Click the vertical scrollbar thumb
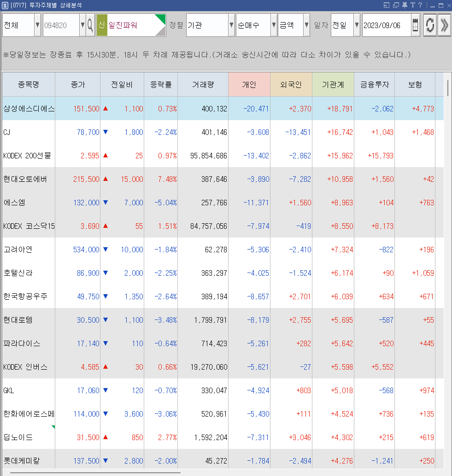 tap(448, 88)
